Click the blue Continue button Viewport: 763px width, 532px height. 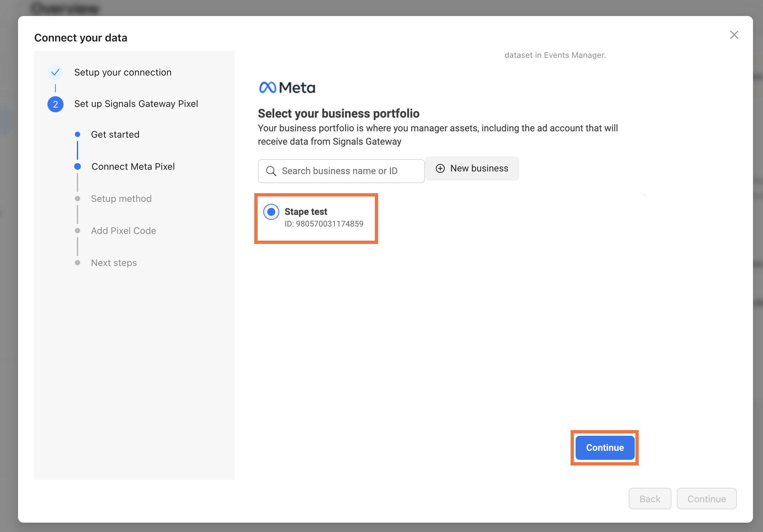[x=605, y=448]
